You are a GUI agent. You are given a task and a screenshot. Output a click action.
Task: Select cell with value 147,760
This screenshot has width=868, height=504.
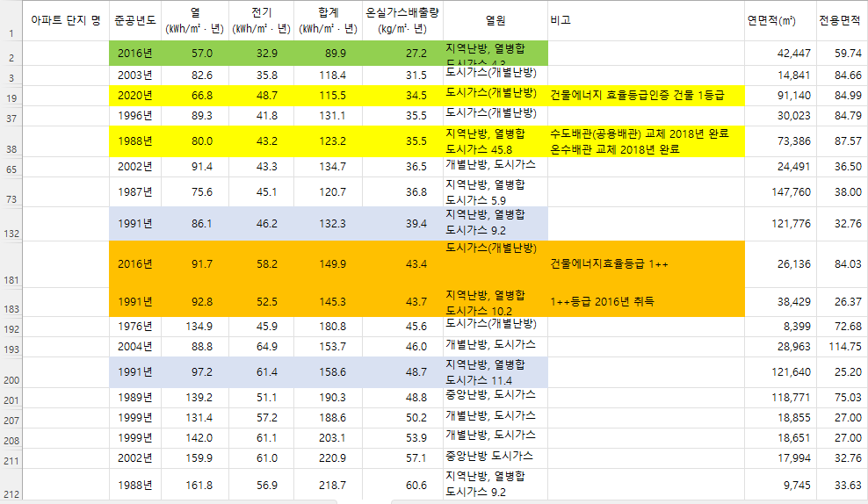point(780,192)
